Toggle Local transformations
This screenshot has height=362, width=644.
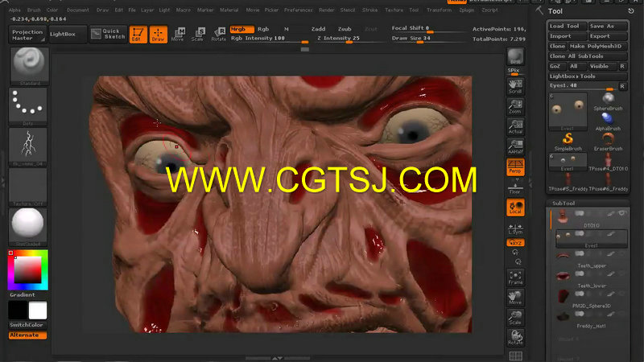pos(515,208)
